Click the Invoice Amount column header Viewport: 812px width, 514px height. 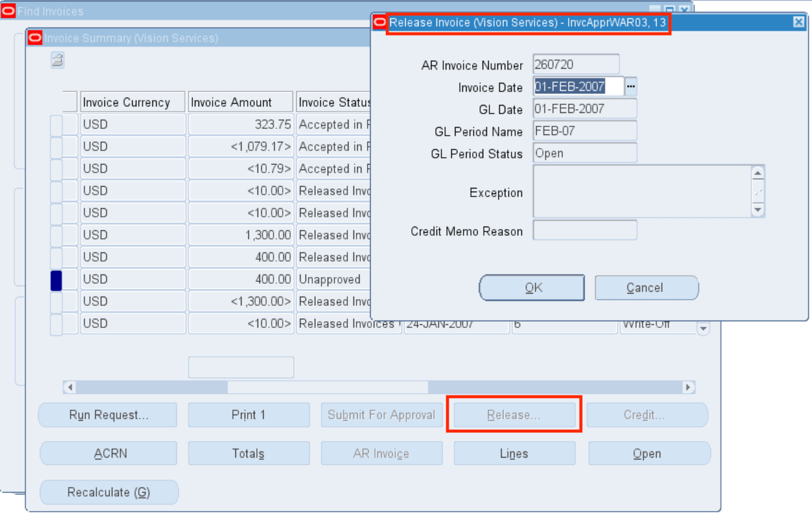click(241, 102)
